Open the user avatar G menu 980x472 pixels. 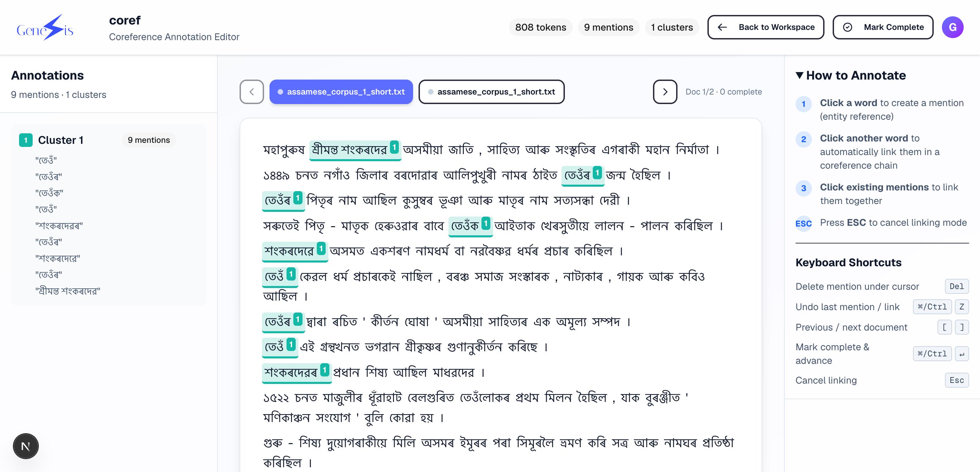(x=952, y=28)
